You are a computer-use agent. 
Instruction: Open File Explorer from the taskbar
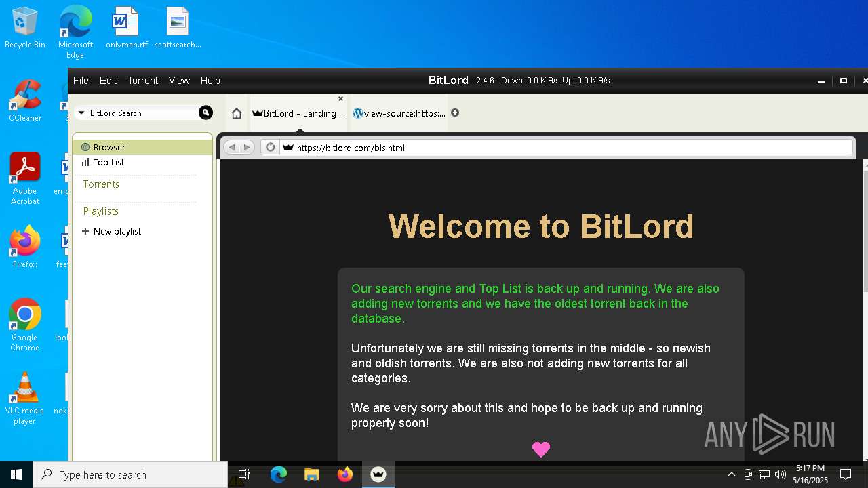coord(311,474)
